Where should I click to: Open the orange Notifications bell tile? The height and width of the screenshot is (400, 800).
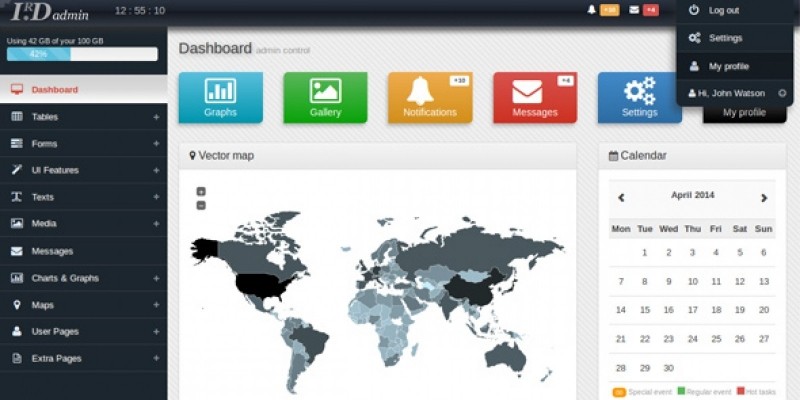click(x=429, y=97)
